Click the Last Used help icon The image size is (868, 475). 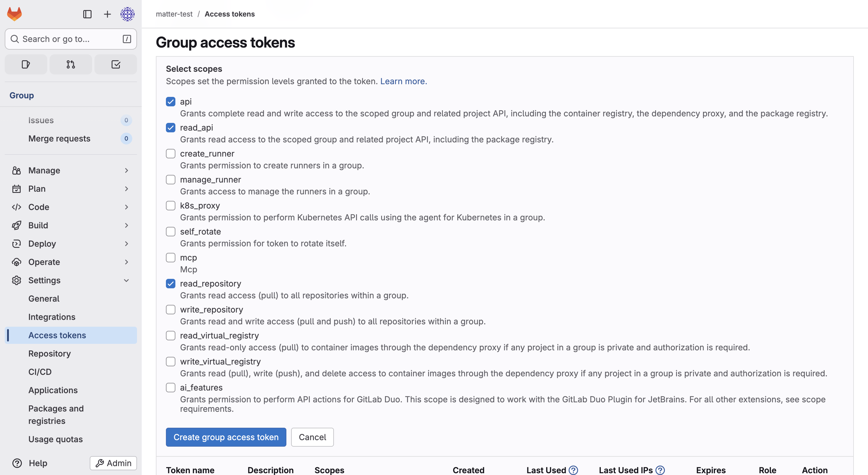point(573,470)
